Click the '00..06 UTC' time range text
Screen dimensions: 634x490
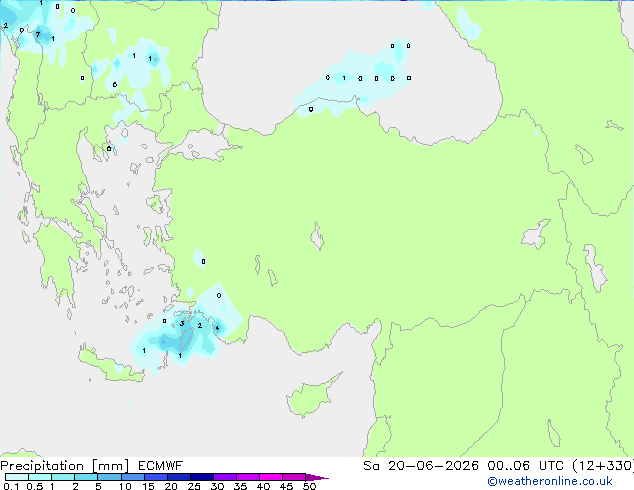tap(525, 466)
